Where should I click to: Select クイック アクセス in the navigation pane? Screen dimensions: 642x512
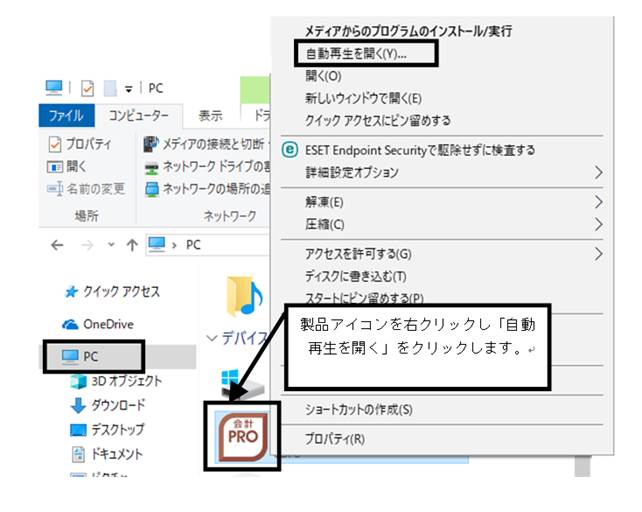[x=112, y=292]
